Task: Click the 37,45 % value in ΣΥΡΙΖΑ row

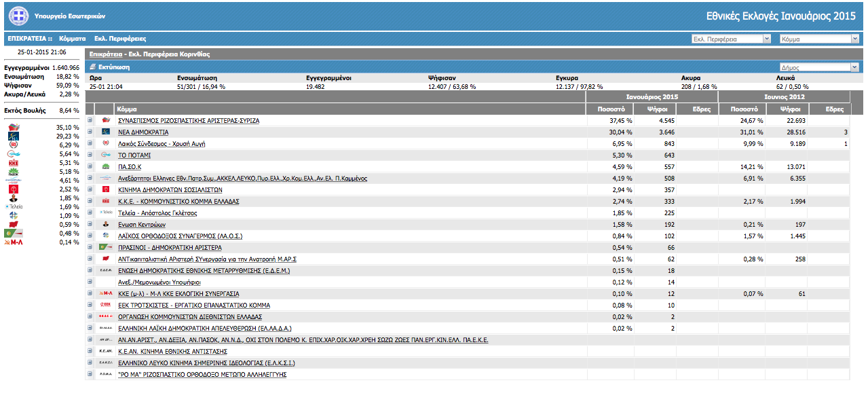Action: point(621,121)
